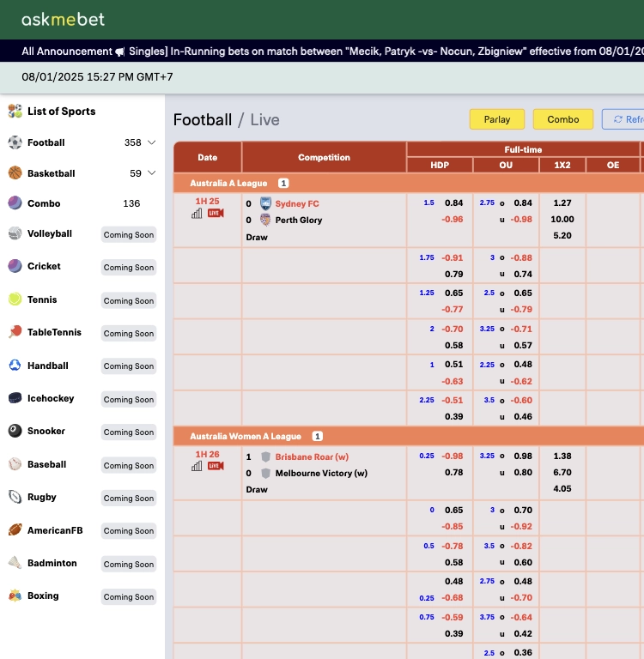This screenshot has height=659, width=644.
Task: Click the Tennis ball icon
Action: (x=15, y=299)
